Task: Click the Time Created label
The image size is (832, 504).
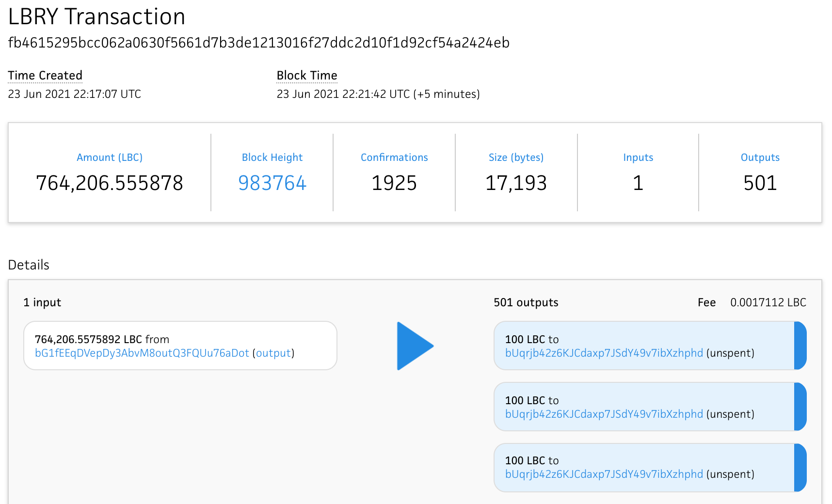Action: pos(45,76)
